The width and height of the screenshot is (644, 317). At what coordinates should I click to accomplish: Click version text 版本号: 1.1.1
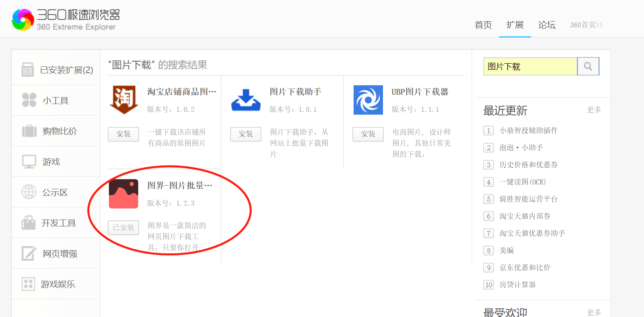[x=416, y=109]
